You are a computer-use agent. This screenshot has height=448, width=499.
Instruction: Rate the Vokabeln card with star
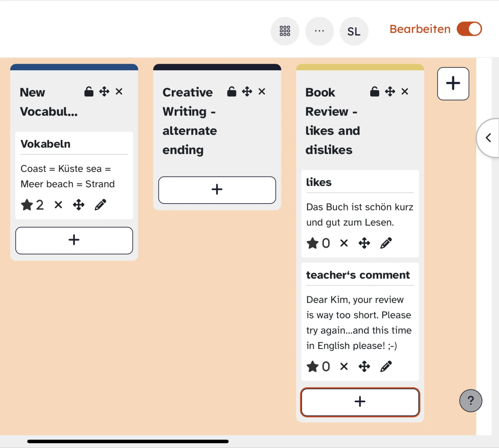click(27, 205)
